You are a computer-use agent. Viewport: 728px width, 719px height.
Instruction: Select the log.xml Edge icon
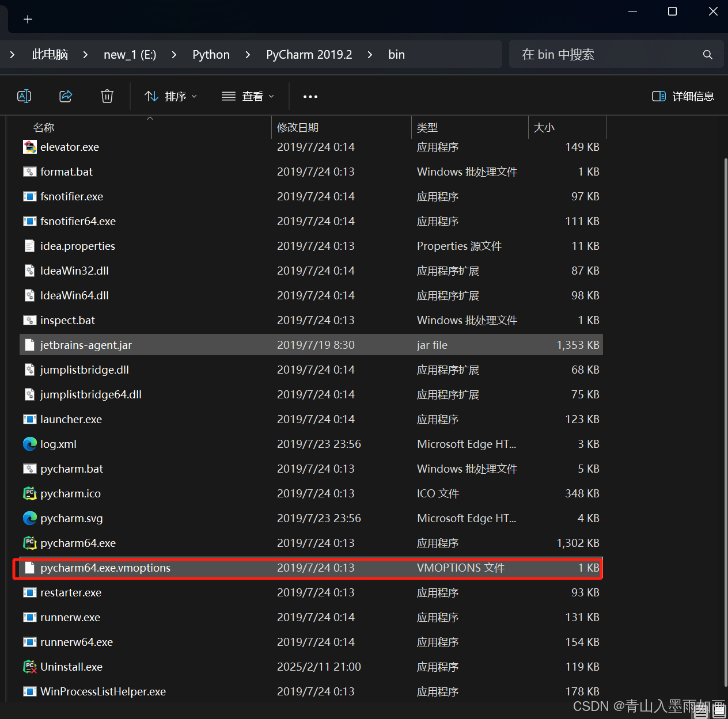click(30, 444)
